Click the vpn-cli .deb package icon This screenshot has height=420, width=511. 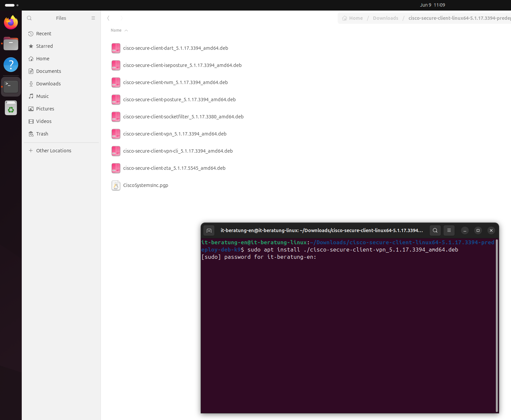[116, 151]
